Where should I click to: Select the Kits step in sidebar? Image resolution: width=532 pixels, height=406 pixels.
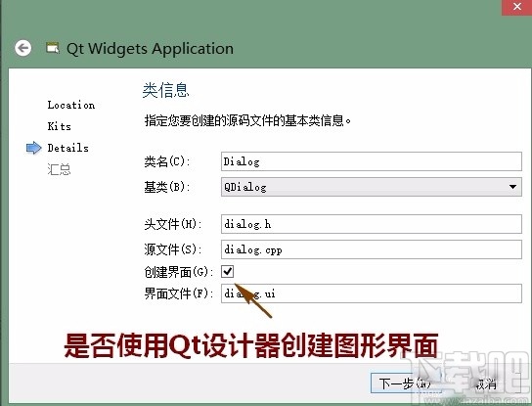(x=60, y=126)
